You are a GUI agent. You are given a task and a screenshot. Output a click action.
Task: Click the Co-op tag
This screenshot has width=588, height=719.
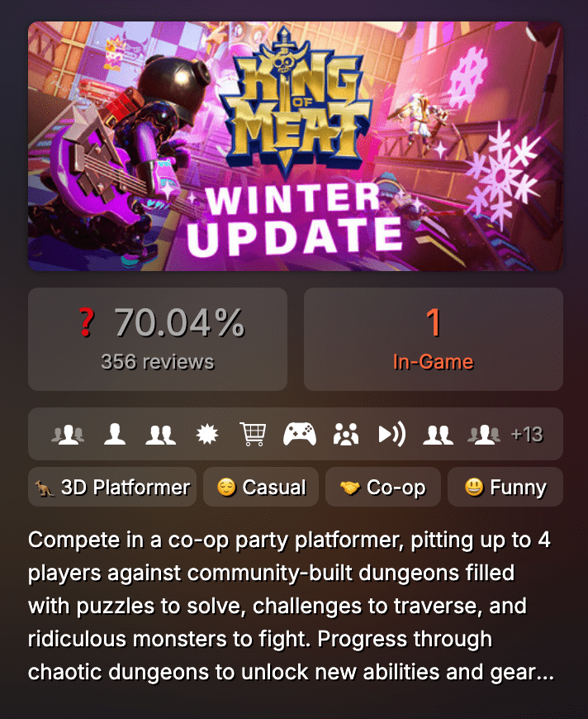[383, 487]
